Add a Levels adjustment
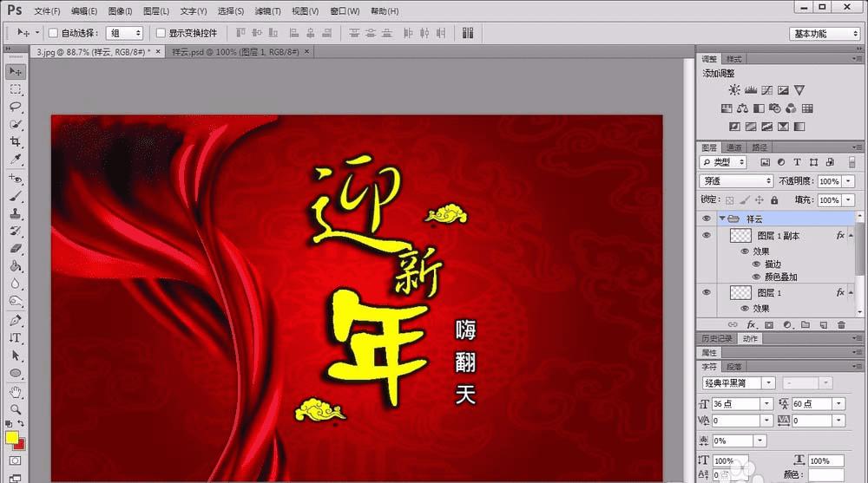868x483 pixels. point(751,89)
